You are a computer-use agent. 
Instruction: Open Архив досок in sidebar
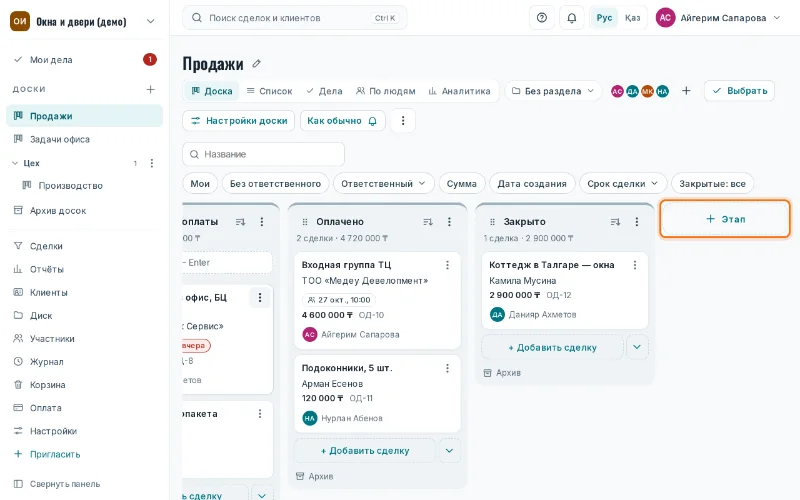click(85, 211)
